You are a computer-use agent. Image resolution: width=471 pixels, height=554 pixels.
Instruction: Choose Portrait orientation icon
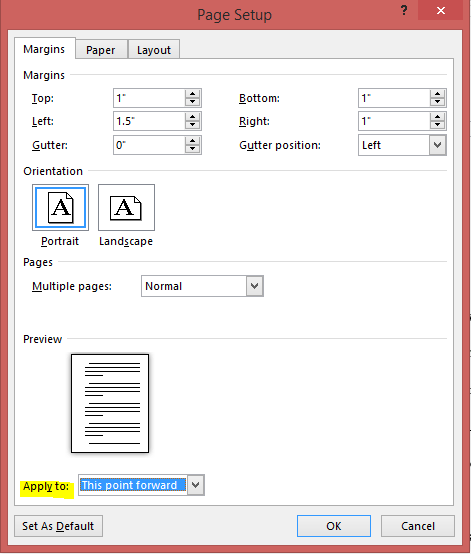(x=60, y=207)
